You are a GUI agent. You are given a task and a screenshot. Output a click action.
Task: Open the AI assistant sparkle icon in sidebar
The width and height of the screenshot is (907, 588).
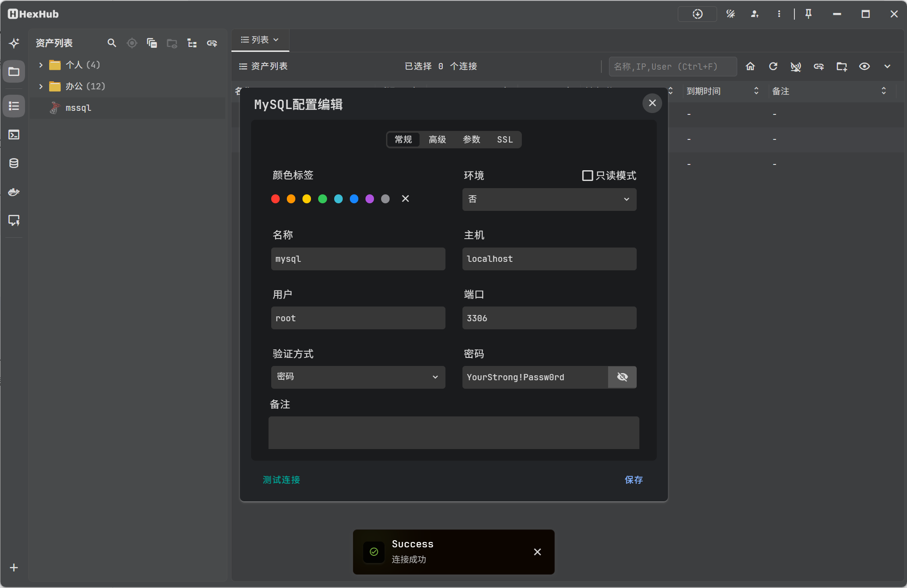14,43
